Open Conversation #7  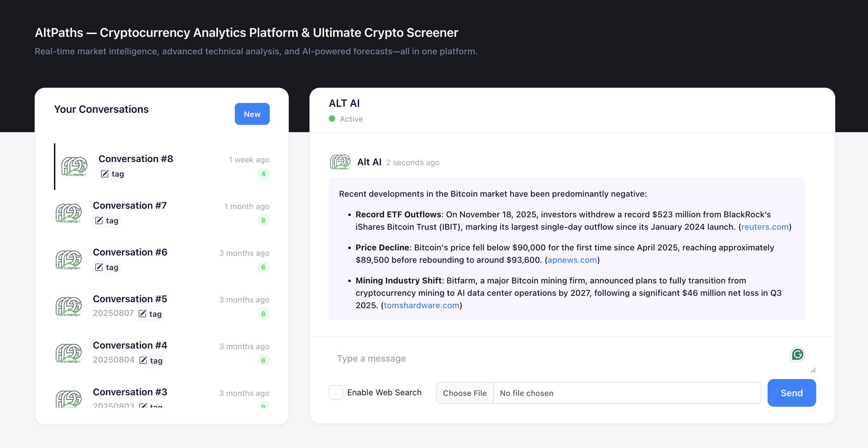[162, 213]
